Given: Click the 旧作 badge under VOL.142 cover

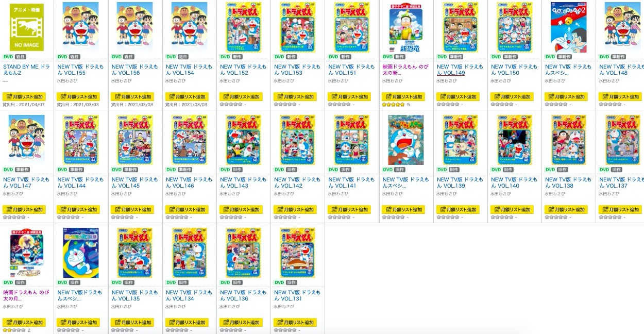Looking at the screenshot, I should pos(292,170).
